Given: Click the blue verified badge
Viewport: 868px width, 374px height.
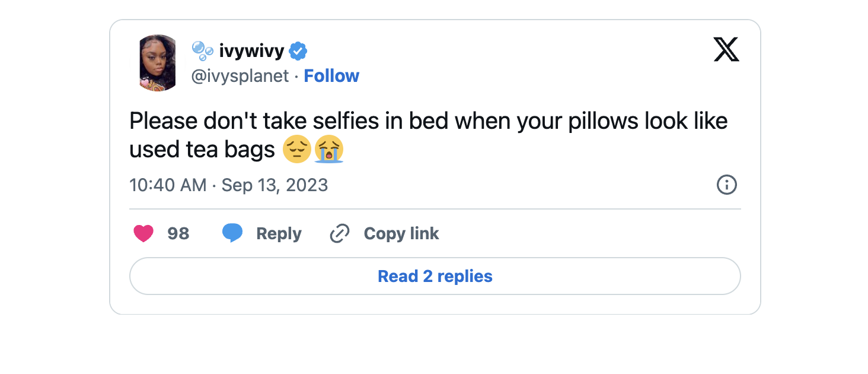Looking at the screenshot, I should (298, 52).
